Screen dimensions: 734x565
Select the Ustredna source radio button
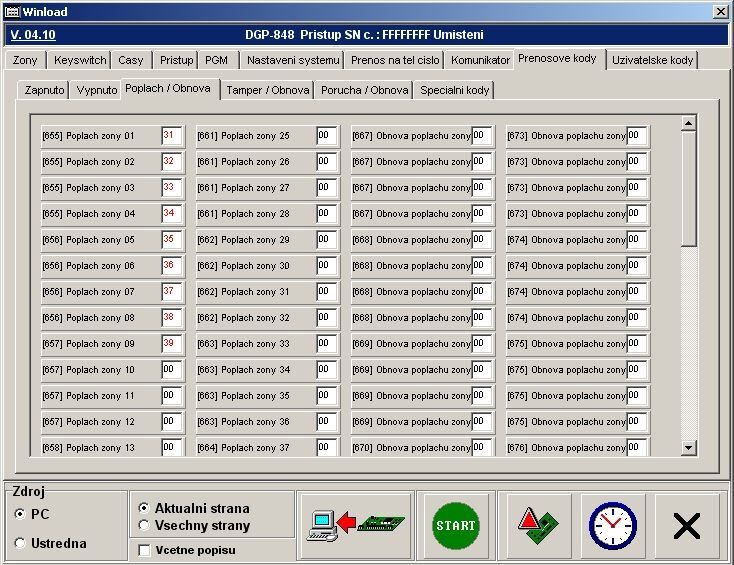coord(21,543)
